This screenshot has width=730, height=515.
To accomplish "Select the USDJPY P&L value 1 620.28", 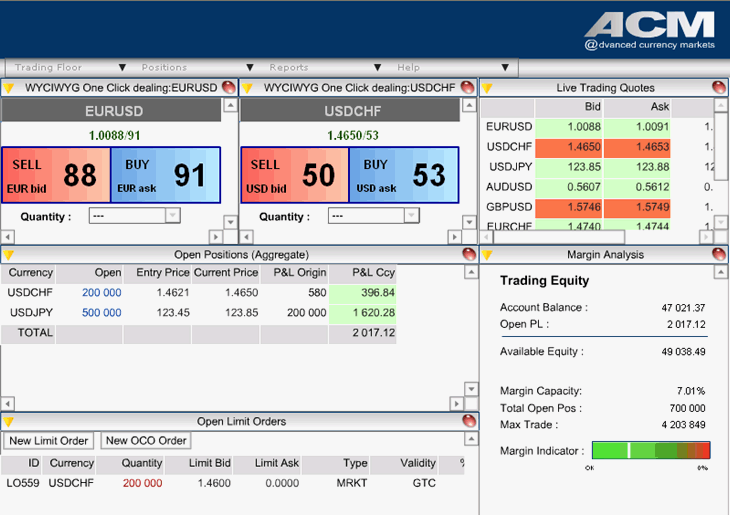I will 363,313.
